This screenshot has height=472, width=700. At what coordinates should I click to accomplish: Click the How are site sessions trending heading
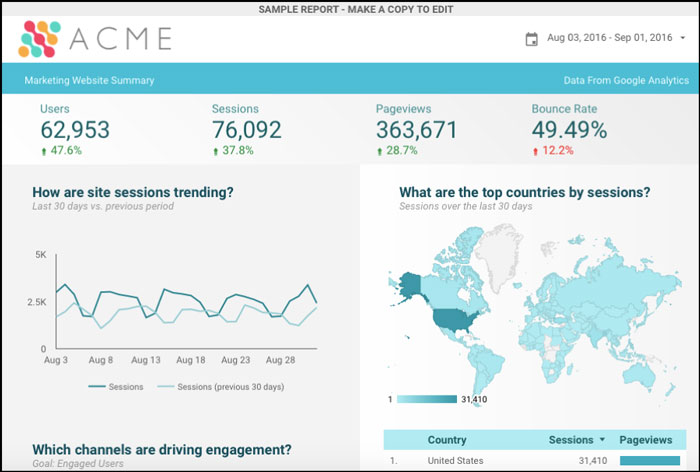(x=133, y=192)
